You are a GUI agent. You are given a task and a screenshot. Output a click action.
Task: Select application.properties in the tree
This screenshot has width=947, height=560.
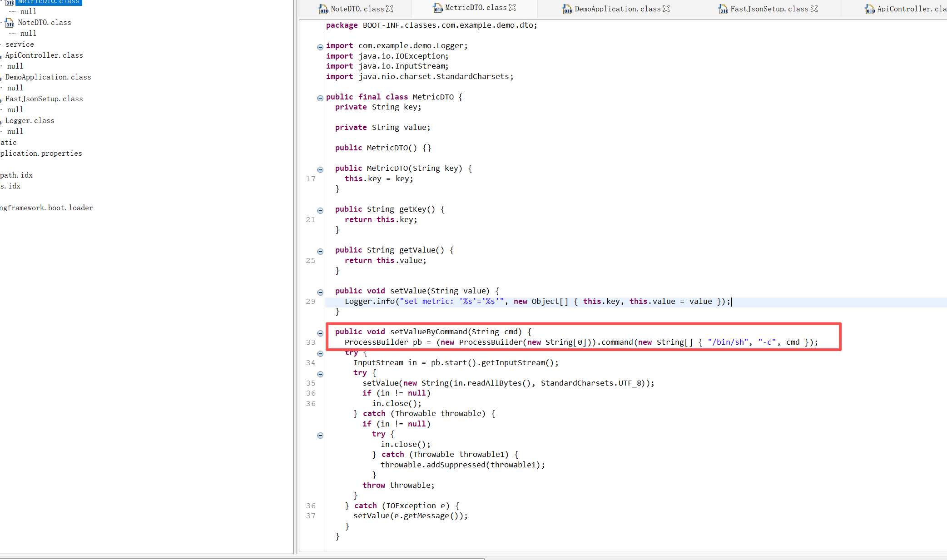click(41, 153)
